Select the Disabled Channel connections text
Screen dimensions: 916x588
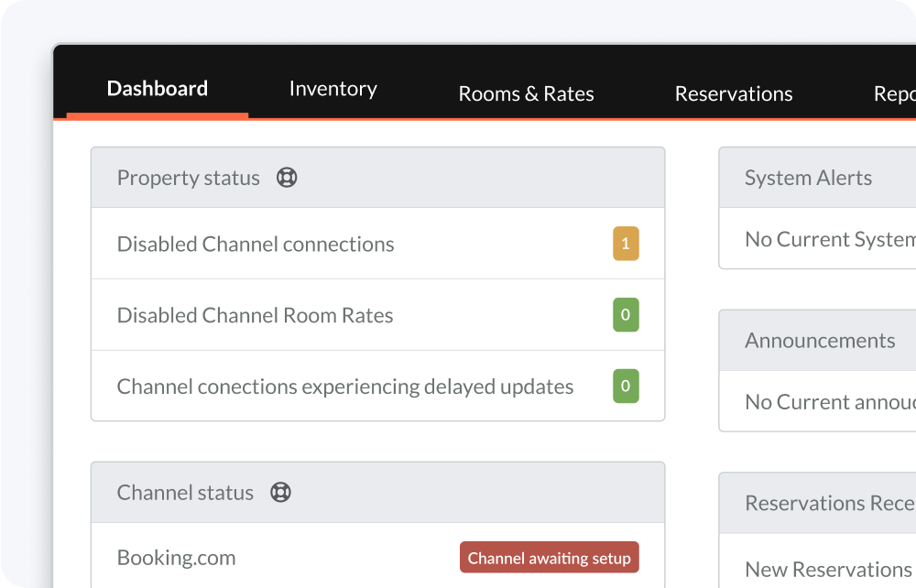click(x=256, y=244)
